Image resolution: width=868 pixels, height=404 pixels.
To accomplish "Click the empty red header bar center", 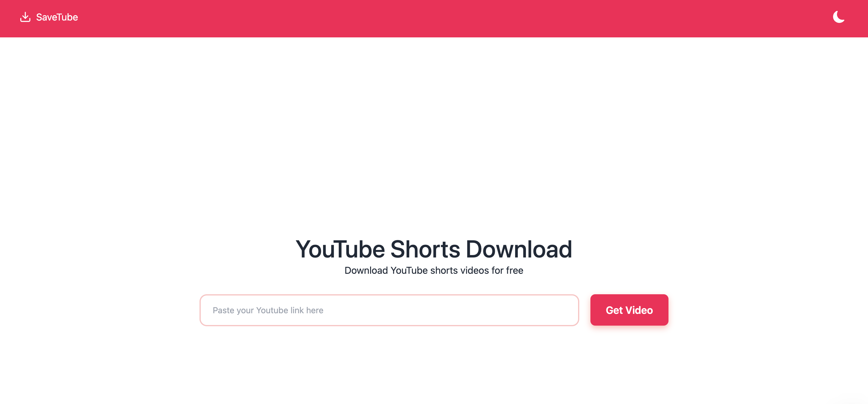I will [x=434, y=18].
